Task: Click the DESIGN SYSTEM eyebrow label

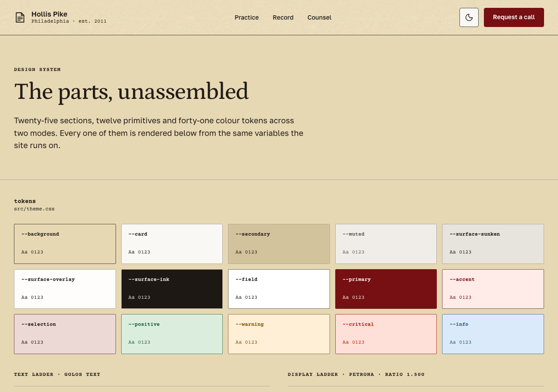Action: pos(37,70)
